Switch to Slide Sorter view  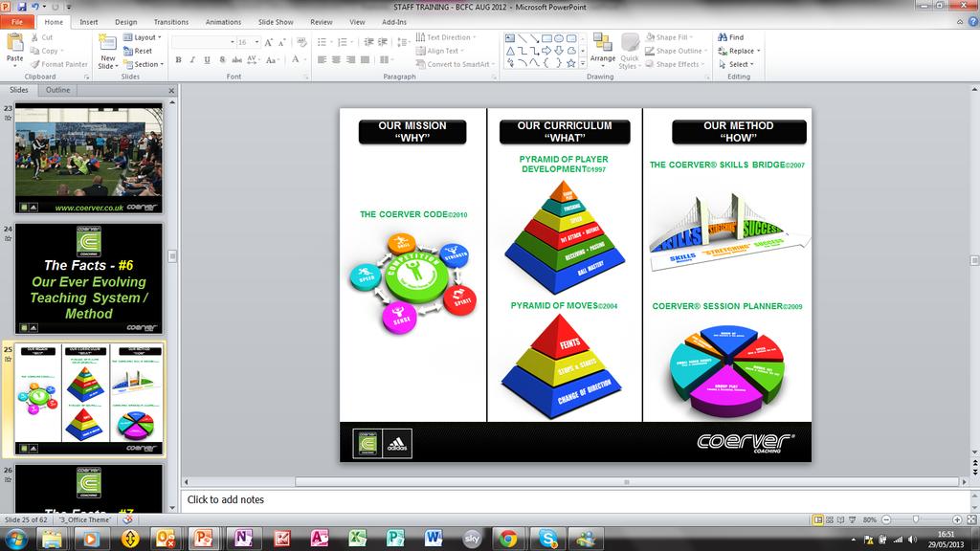(830, 519)
